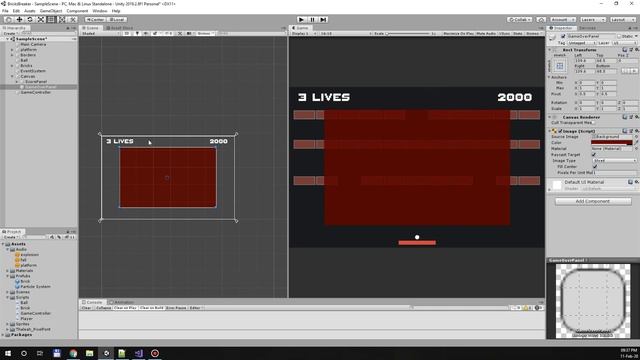
Task: Open the Assets menu
Action: [30, 11]
